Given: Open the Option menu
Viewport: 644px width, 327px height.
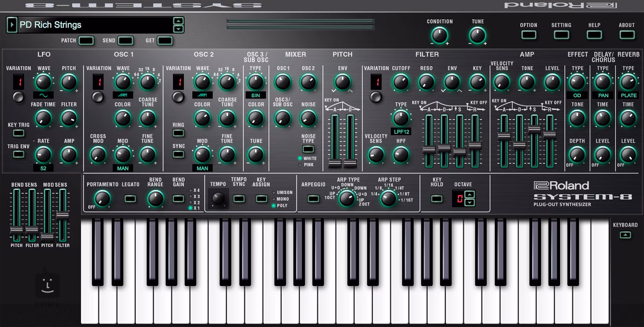Looking at the screenshot, I should point(528,35).
